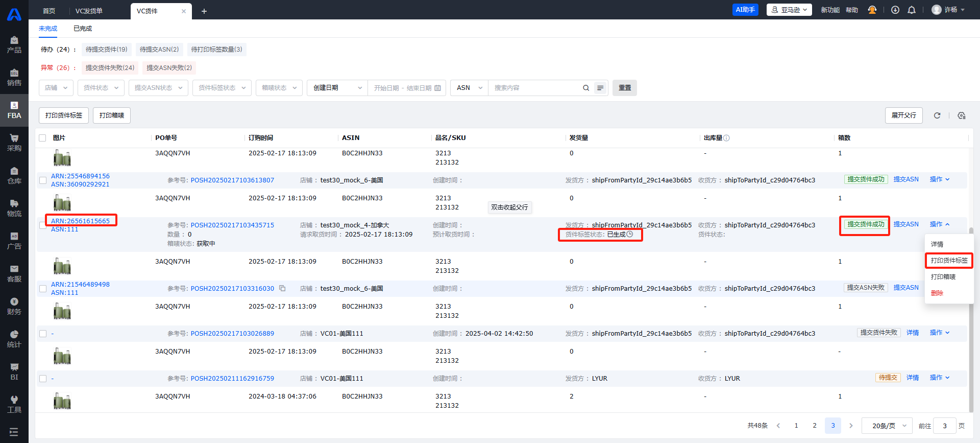The height and width of the screenshot is (443, 980).
Task: Open the BI sidebar module
Action: pyautogui.click(x=14, y=372)
